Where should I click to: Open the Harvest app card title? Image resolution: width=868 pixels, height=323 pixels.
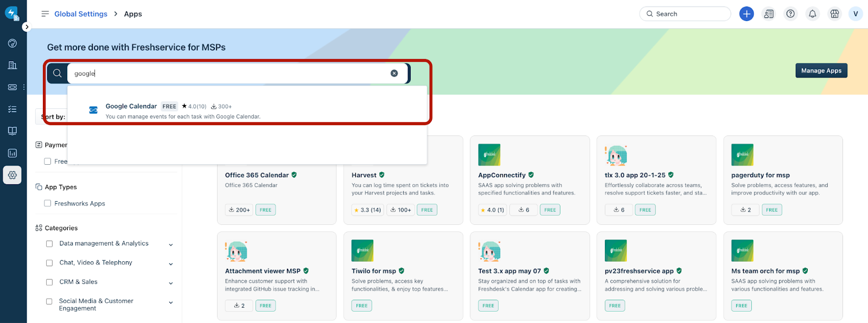coord(364,175)
